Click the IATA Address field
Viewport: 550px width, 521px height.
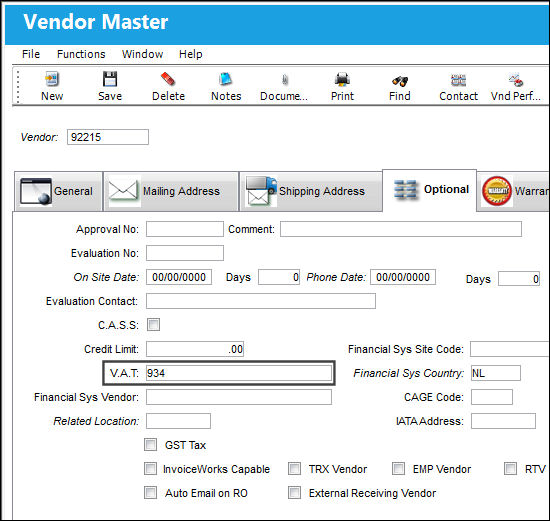(503, 421)
